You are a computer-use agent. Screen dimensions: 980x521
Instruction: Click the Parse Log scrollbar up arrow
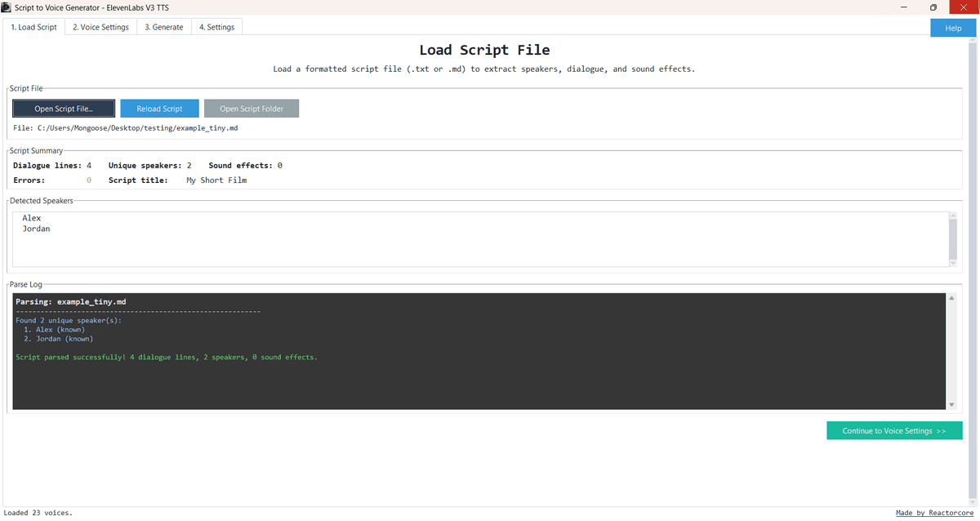click(x=951, y=298)
